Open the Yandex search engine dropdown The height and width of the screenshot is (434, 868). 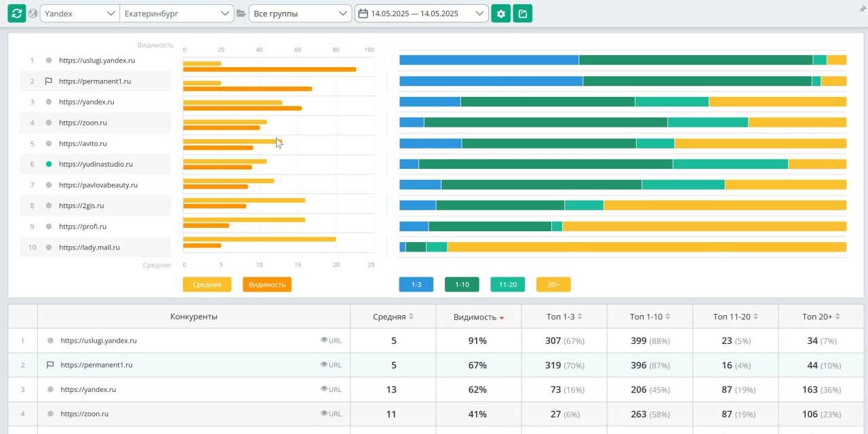(x=79, y=14)
